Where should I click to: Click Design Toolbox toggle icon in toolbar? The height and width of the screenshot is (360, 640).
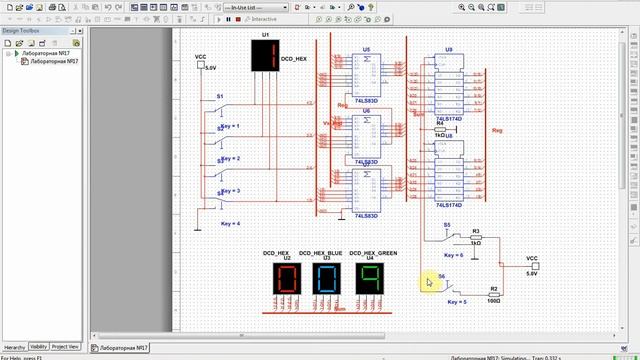[134, 7]
